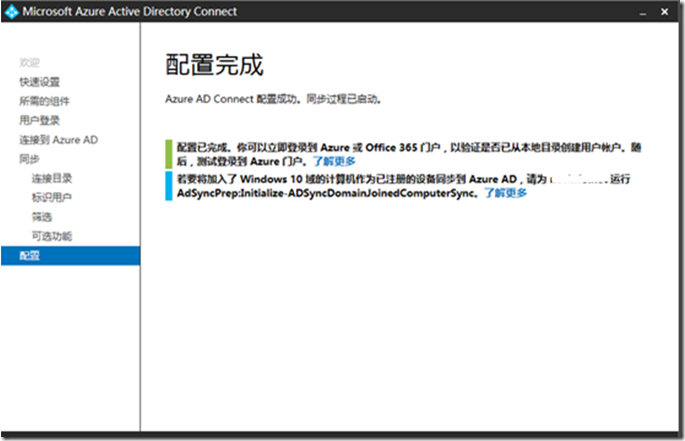The height and width of the screenshot is (441, 685).
Task: Click the 配置完成 heading
Action: (x=214, y=65)
